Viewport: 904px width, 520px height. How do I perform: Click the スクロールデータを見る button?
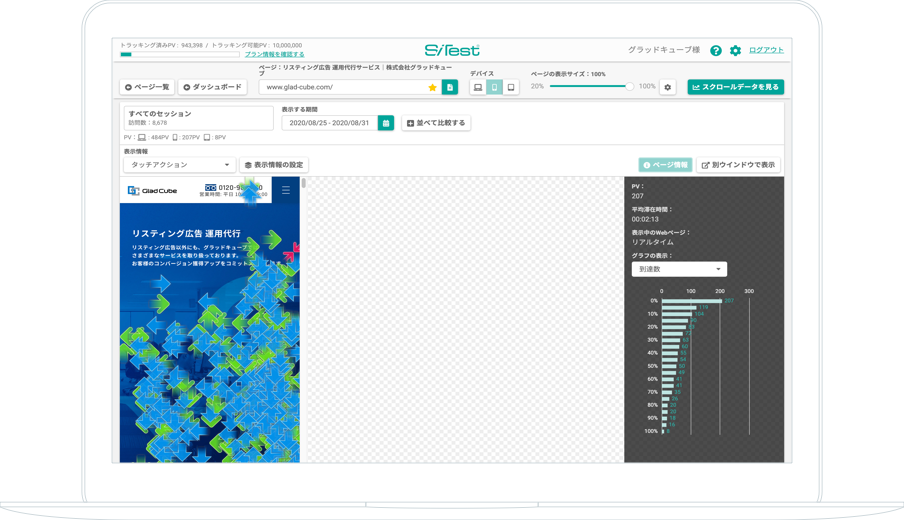[735, 87]
